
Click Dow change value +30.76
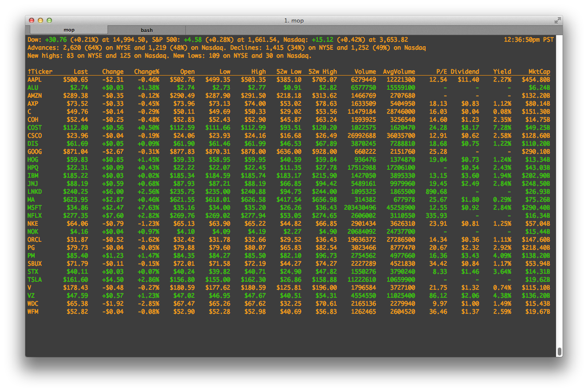point(56,40)
